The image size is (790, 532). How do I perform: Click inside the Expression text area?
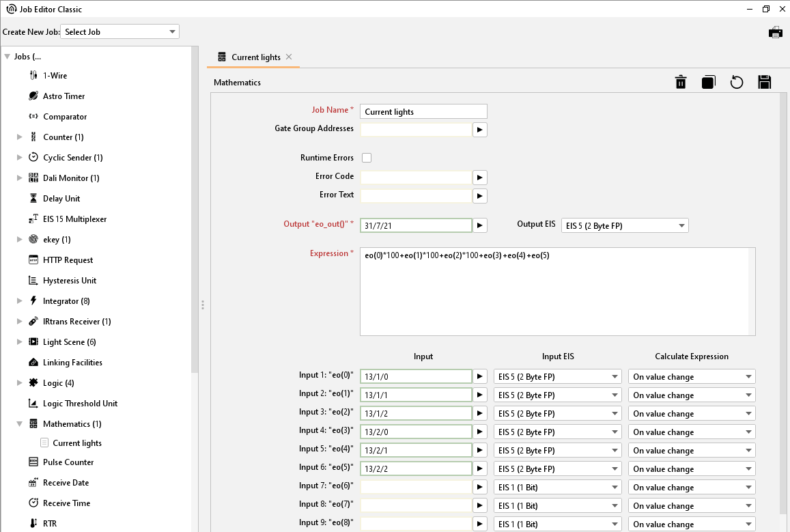[553, 294]
